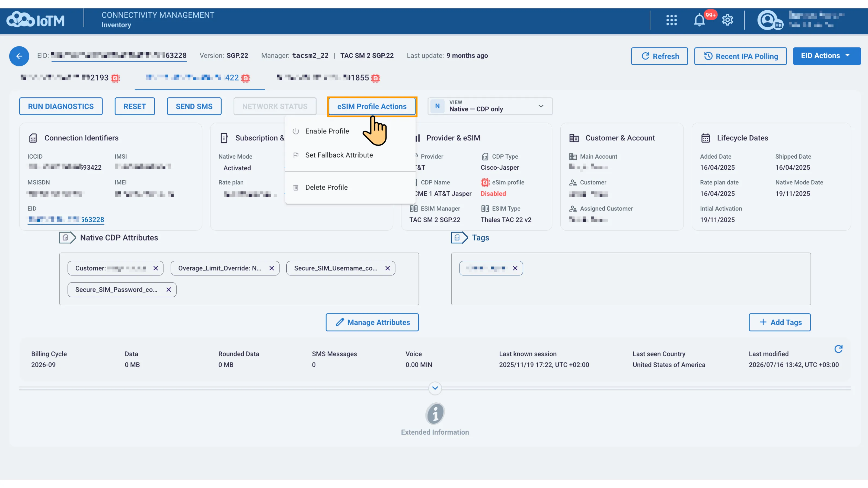The image size is (868, 488).
Task: Remove the Secure_SIM_Password attribute chip
Action: click(169, 290)
